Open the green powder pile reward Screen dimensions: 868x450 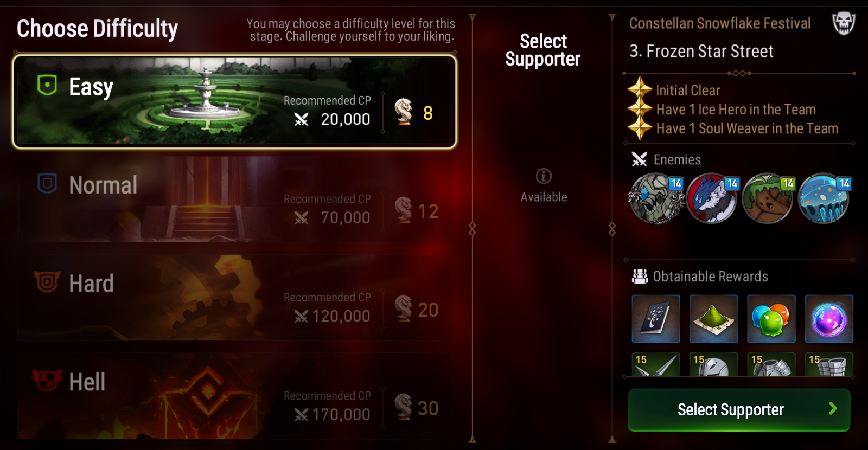coord(713,319)
